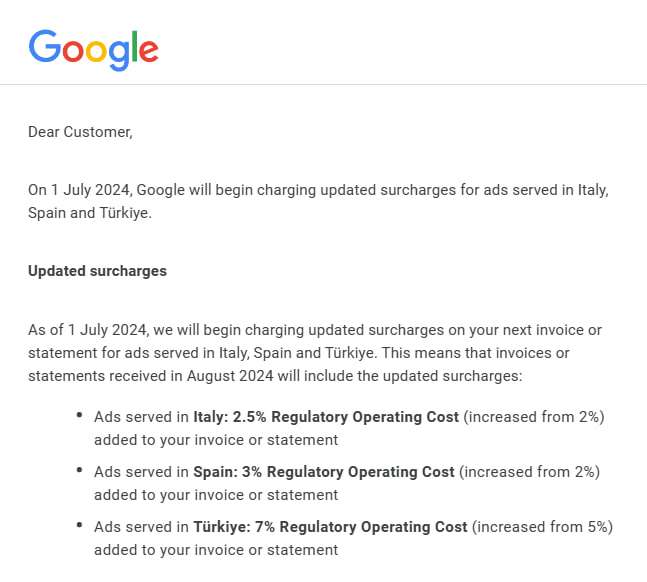The height and width of the screenshot is (582, 647).
Task: Click 'added to your invoice' under Spain
Action: [170, 495]
